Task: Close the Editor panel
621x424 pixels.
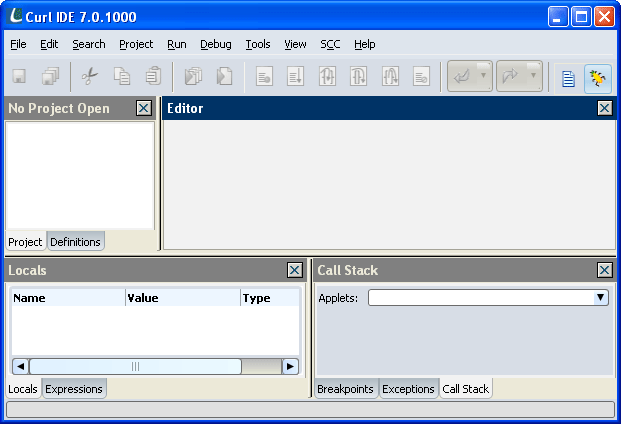Action: coord(604,108)
